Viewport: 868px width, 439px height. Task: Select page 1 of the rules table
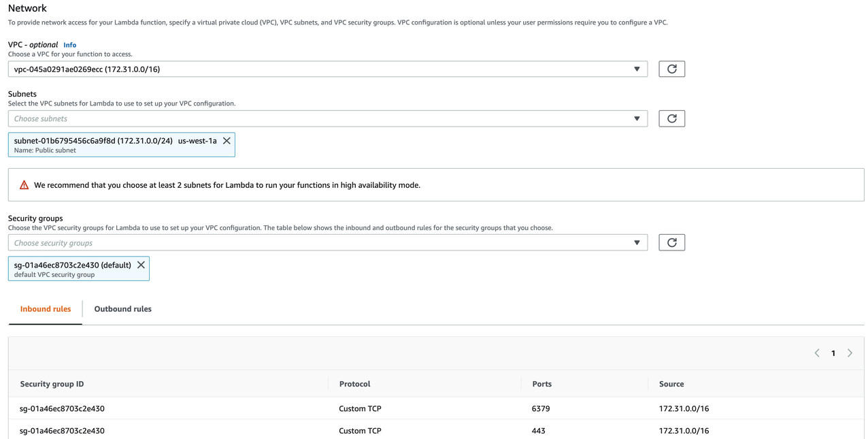(833, 353)
